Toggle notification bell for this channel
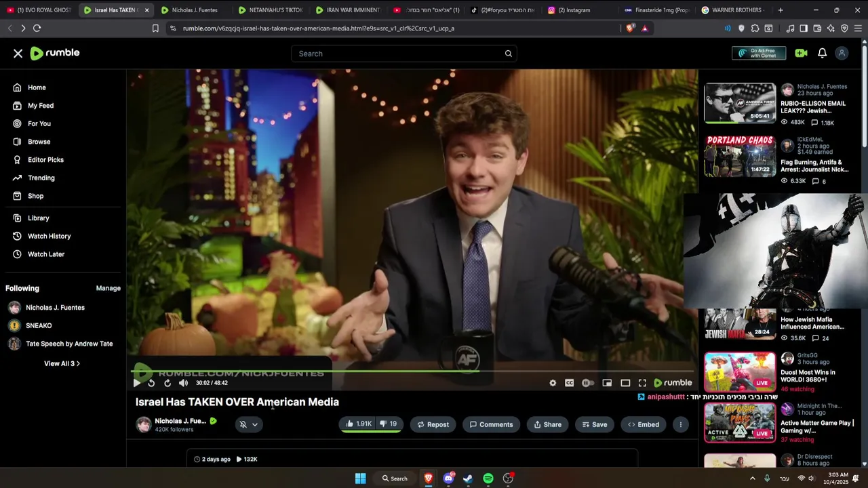This screenshot has width=868, height=488. (243, 424)
